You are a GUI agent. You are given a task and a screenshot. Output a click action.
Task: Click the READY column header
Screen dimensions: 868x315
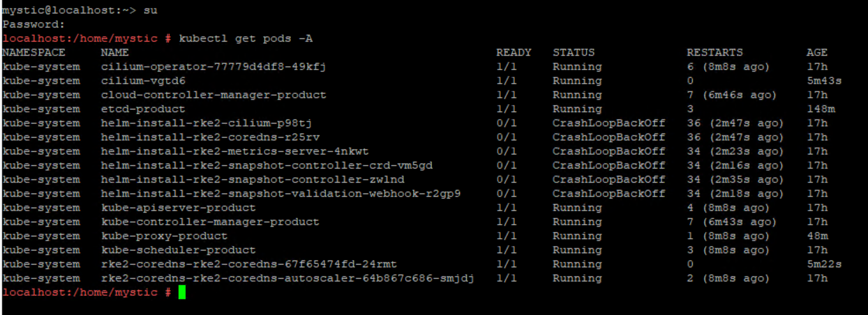(x=513, y=52)
